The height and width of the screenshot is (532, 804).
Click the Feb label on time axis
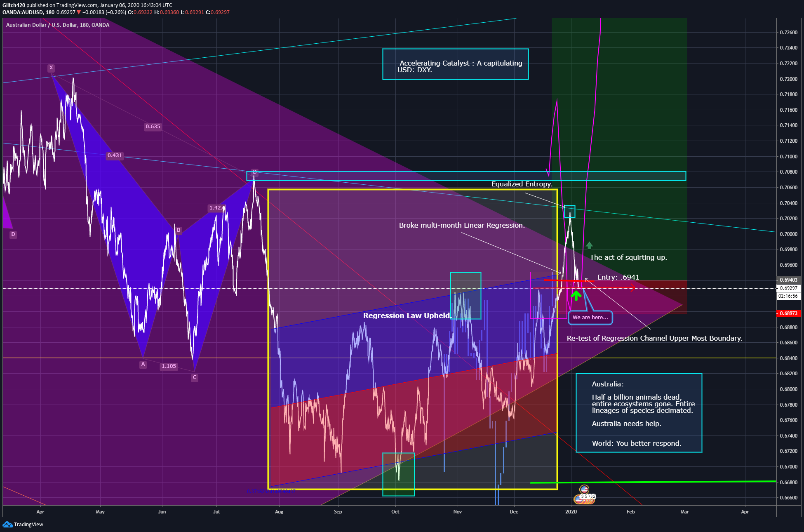tap(630, 512)
